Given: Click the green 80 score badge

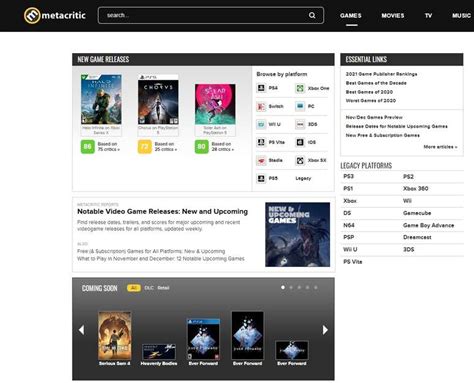Looking at the screenshot, I should [202, 147].
